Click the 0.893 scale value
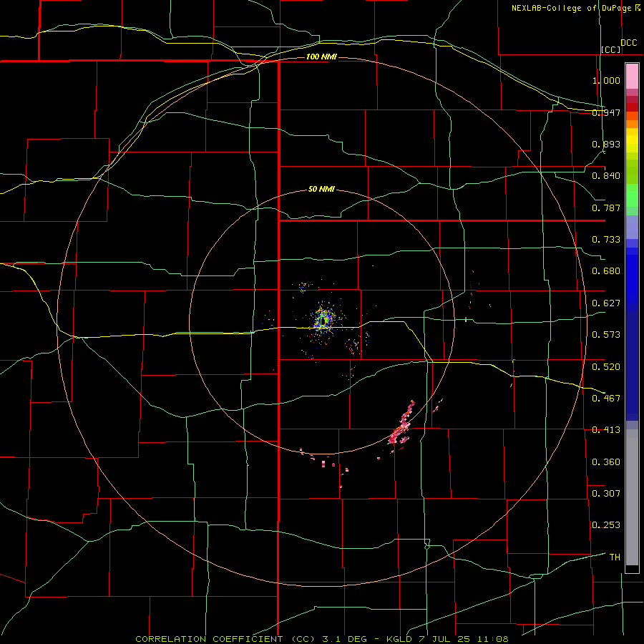The height and width of the screenshot is (644, 644). pos(606,144)
